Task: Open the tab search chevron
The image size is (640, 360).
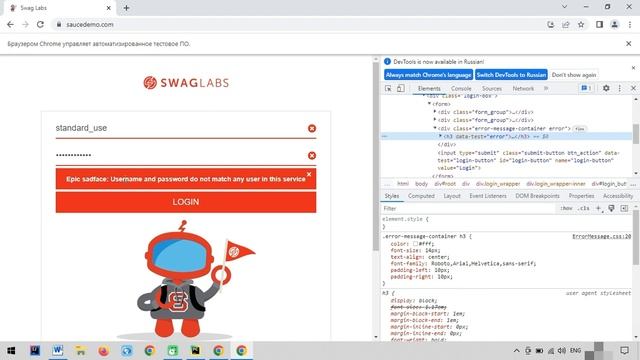Action: coord(564,7)
